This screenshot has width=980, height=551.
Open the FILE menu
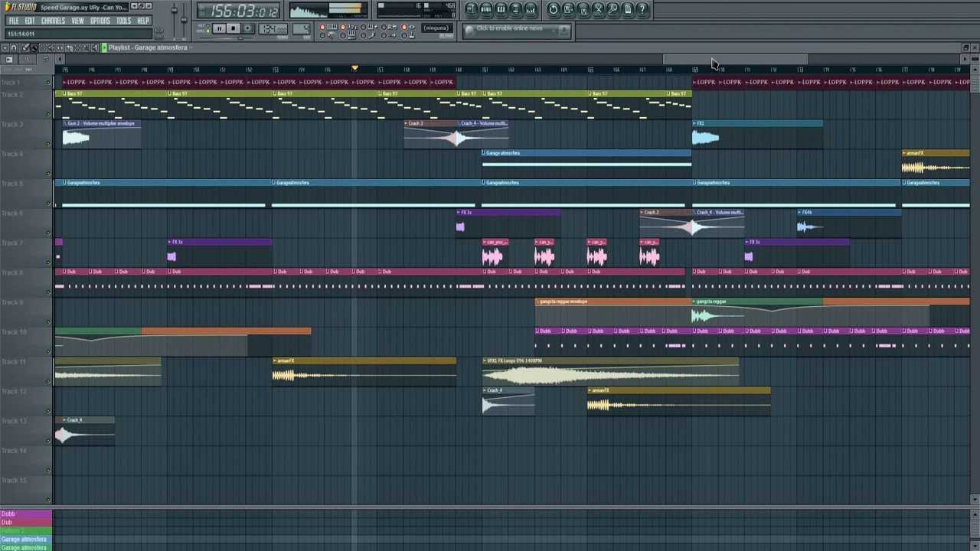(x=14, y=21)
